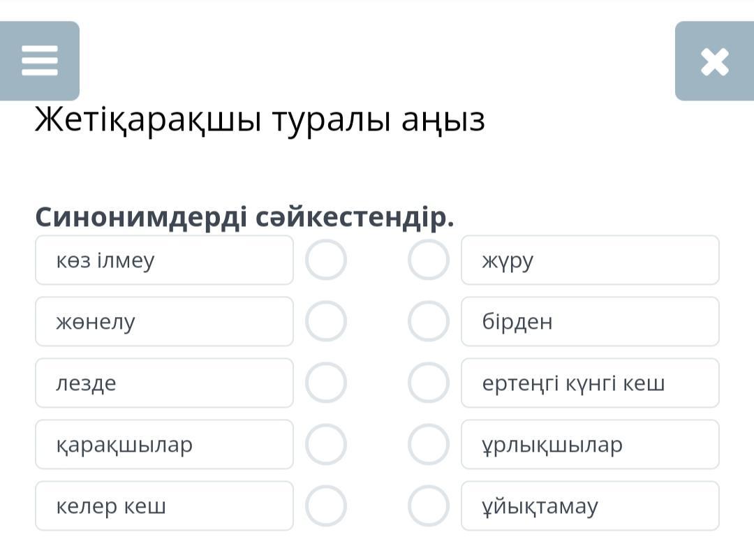
Task: Select the circle beside 'келер кеш'
Action: [x=325, y=506]
